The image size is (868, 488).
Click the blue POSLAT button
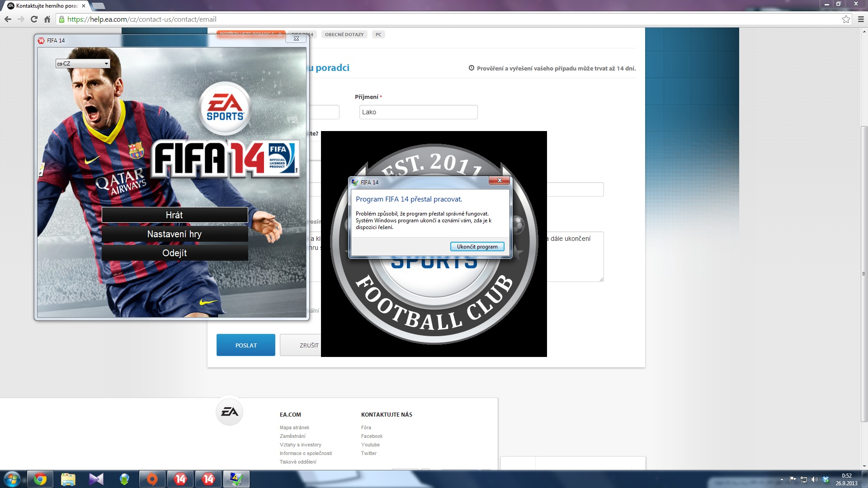[x=245, y=345]
